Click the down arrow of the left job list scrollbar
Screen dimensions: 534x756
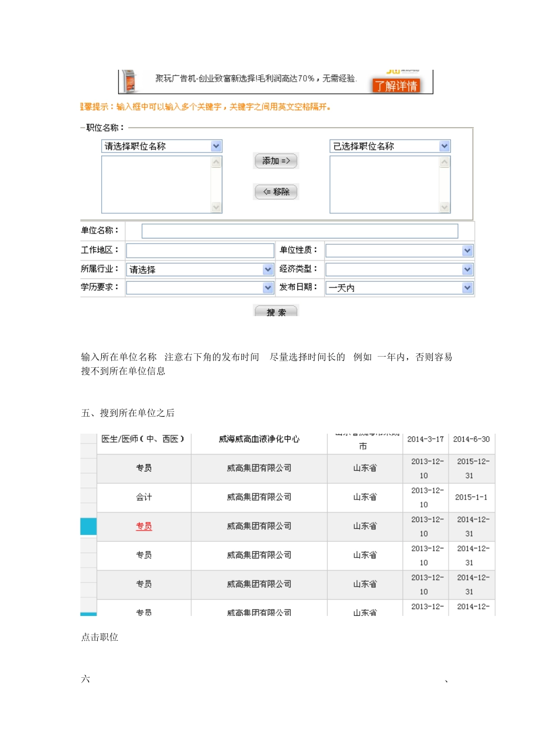[216, 208]
